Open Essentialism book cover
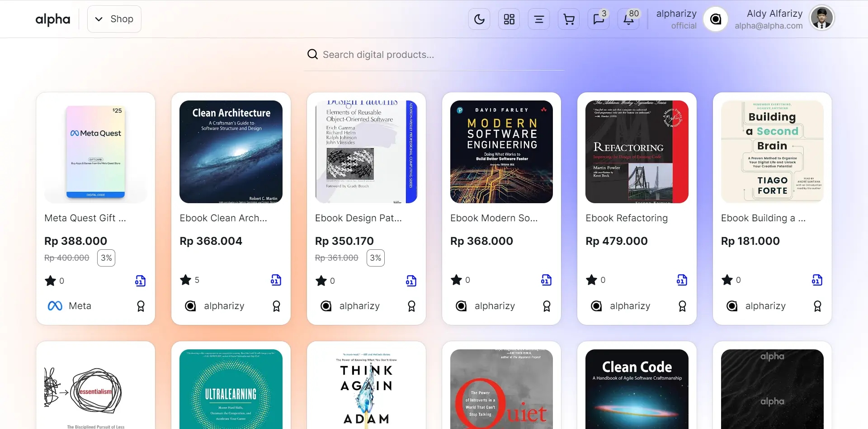 point(96,389)
